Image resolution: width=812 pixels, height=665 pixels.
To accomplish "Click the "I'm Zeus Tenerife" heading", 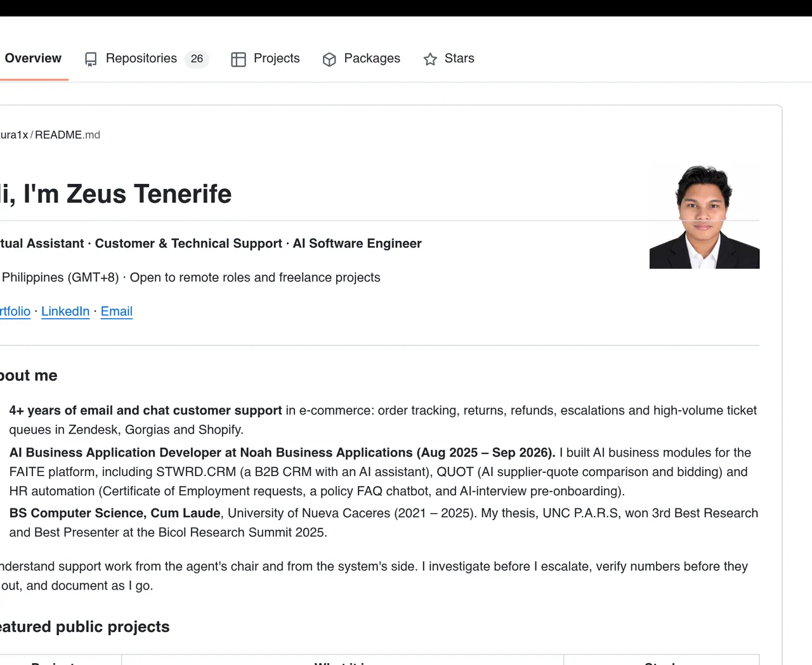I will (x=128, y=194).
